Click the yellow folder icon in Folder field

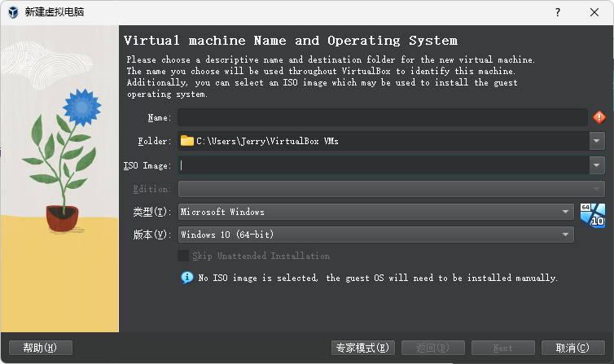(187, 141)
